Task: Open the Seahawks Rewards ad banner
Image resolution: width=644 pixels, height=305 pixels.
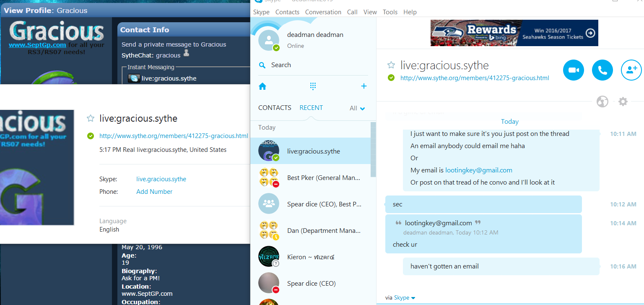Action: [x=514, y=33]
